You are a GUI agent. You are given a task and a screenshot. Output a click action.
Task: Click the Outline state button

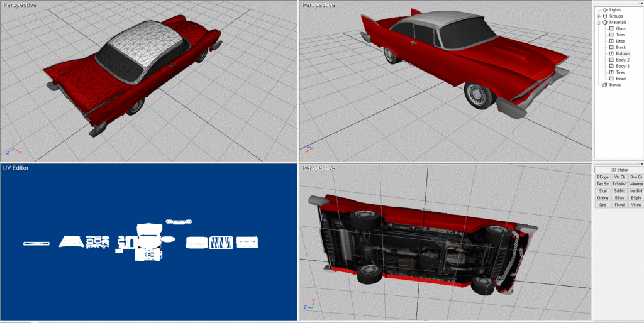602,198
